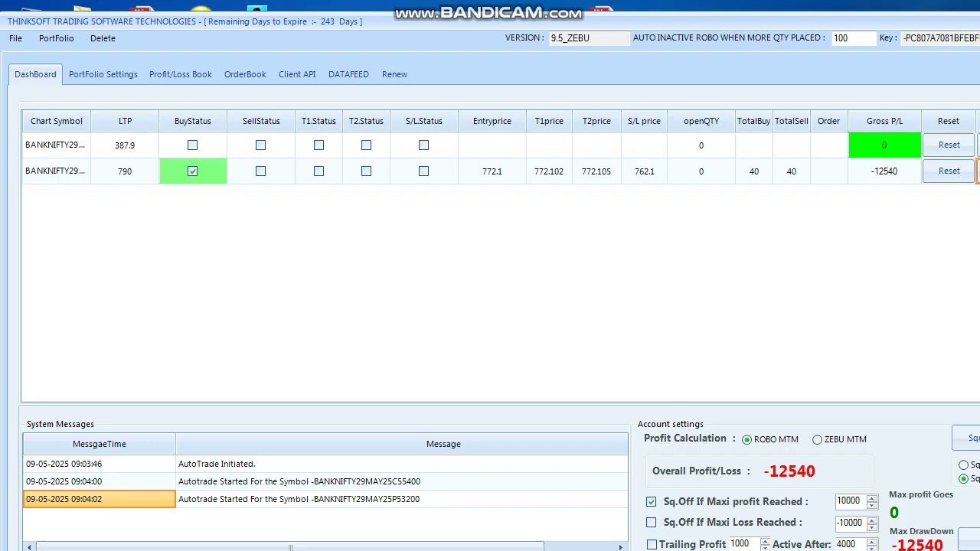This screenshot has width=980, height=551.
Task: Increase Maxi profit value using up stepper
Action: click(x=872, y=498)
